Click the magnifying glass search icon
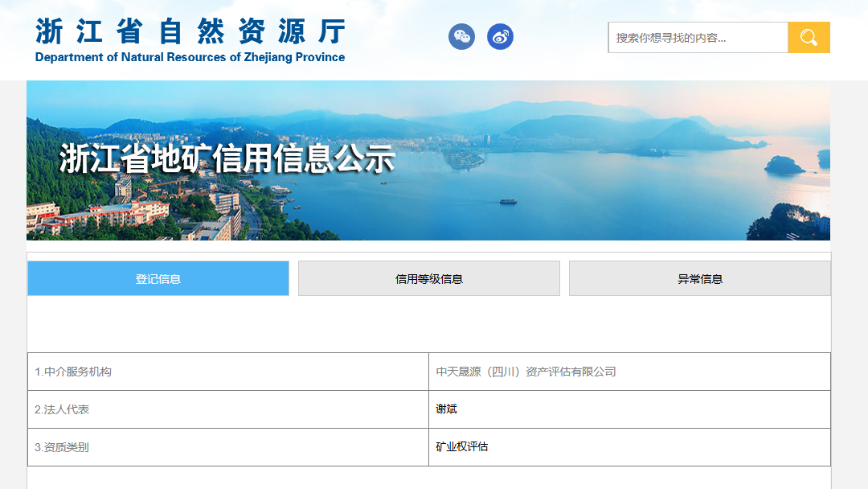The image size is (868, 489). point(809,36)
